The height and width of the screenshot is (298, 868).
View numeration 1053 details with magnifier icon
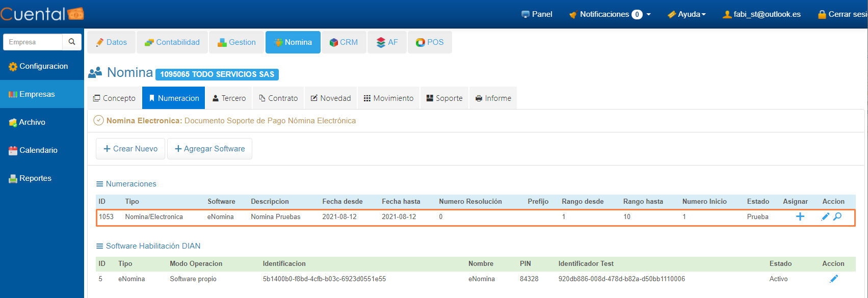(x=837, y=216)
